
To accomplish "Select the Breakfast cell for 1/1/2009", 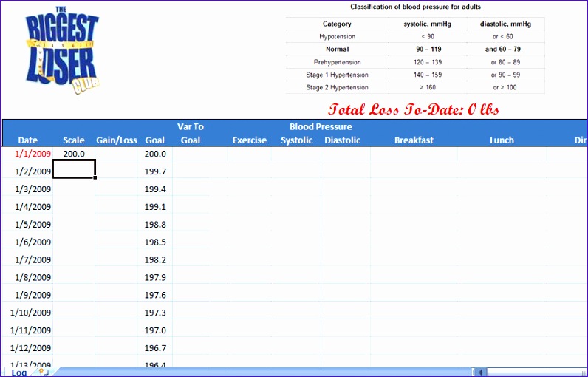I will pos(414,154).
